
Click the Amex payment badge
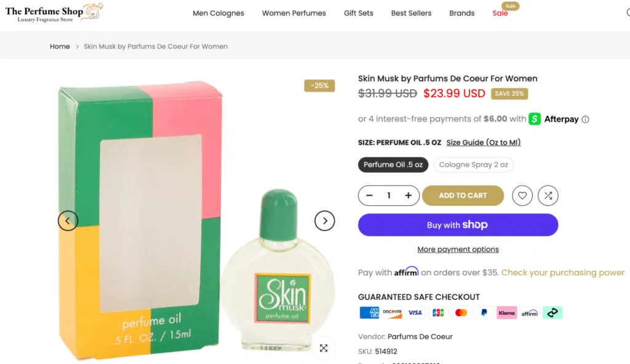click(369, 312)
